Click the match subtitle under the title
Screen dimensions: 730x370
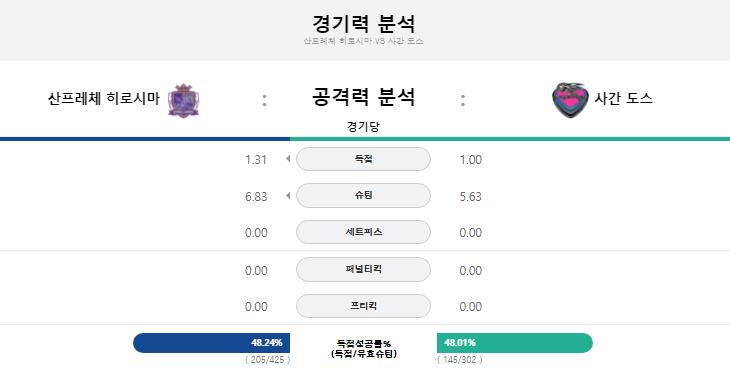point(364,41)
